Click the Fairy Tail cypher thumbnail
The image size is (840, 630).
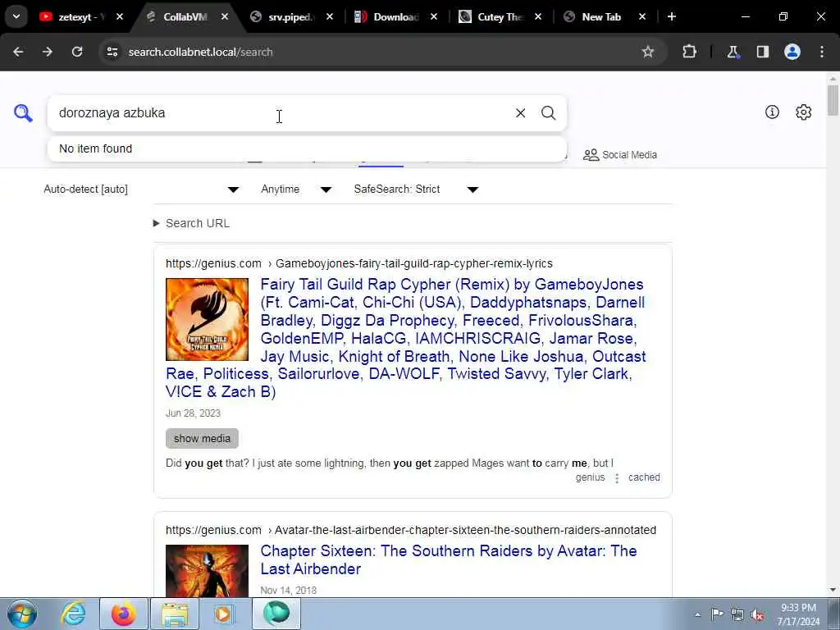pyautogui.click(x=207, y=319)
